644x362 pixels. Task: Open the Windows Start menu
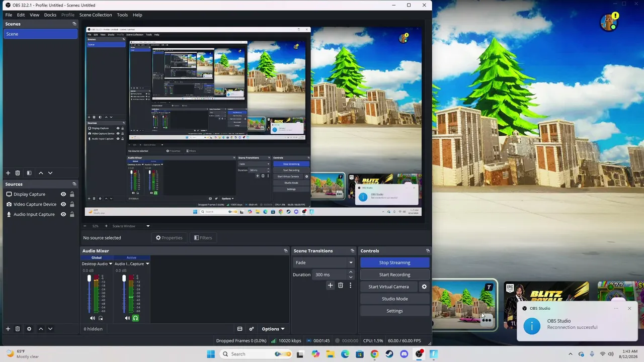click(211, 354)
